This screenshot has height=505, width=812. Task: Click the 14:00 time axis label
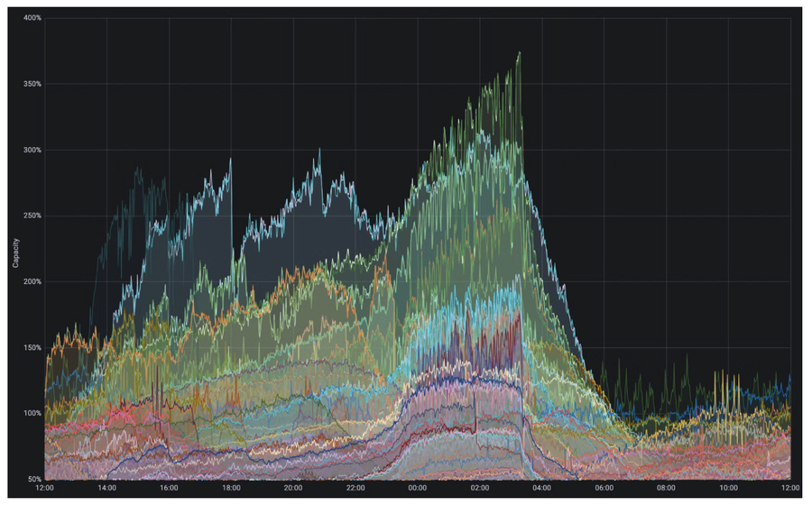pos(106,488)
